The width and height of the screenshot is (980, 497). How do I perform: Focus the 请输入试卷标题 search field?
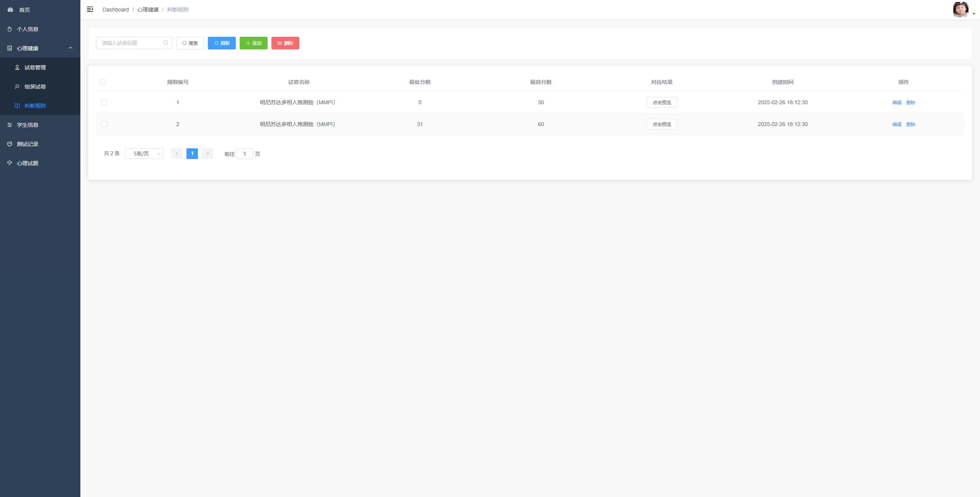point(134,43)
